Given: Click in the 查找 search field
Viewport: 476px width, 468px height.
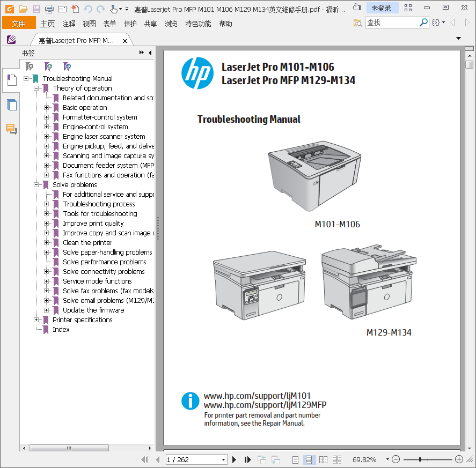Looking at the screenshot, I should 392,23.
